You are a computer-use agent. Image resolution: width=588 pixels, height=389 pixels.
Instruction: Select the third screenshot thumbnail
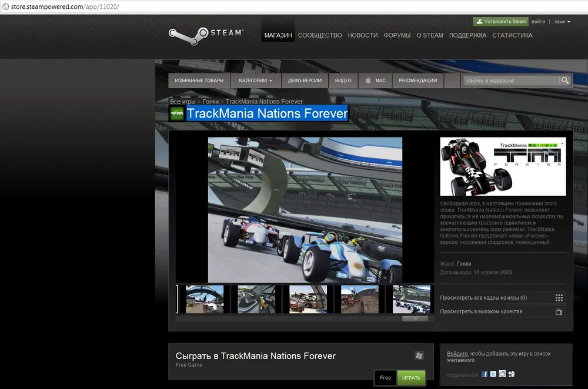(x=308, y=299)
